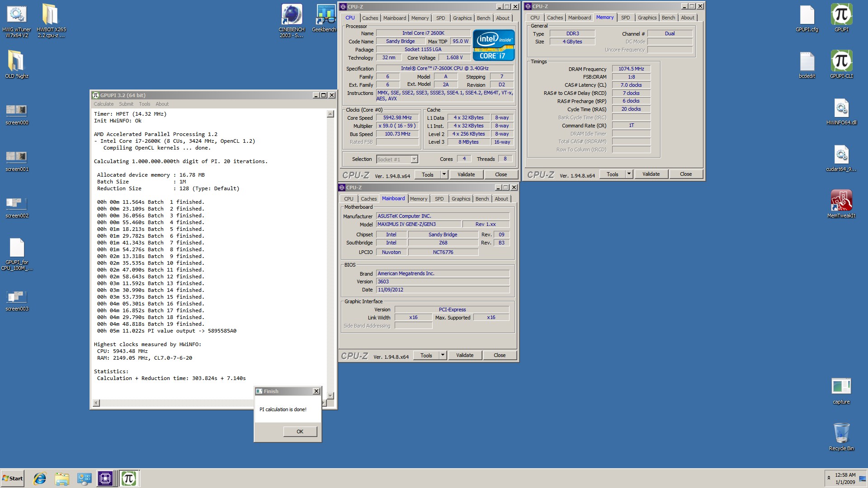Open About tab in CPU-Z Memory window
The height and width of the screenshot is (488, 868).
coord(687,18)
